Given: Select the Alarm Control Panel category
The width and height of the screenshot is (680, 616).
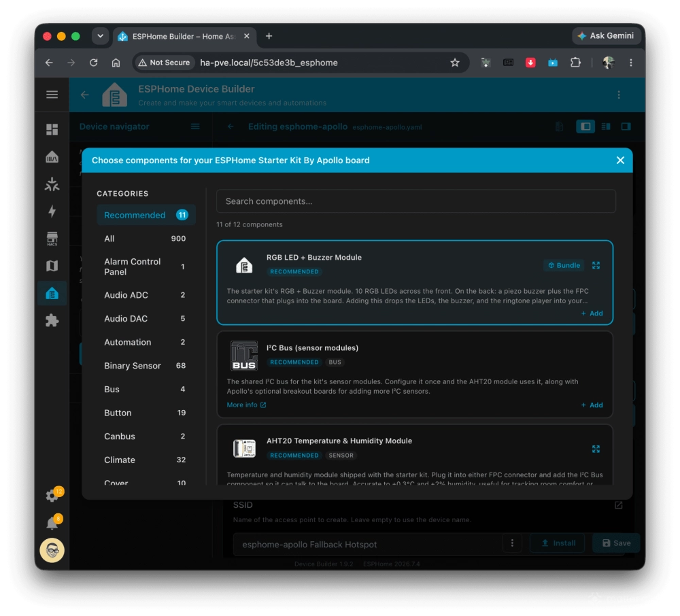Looking at the screenshot, I should 146,267.
